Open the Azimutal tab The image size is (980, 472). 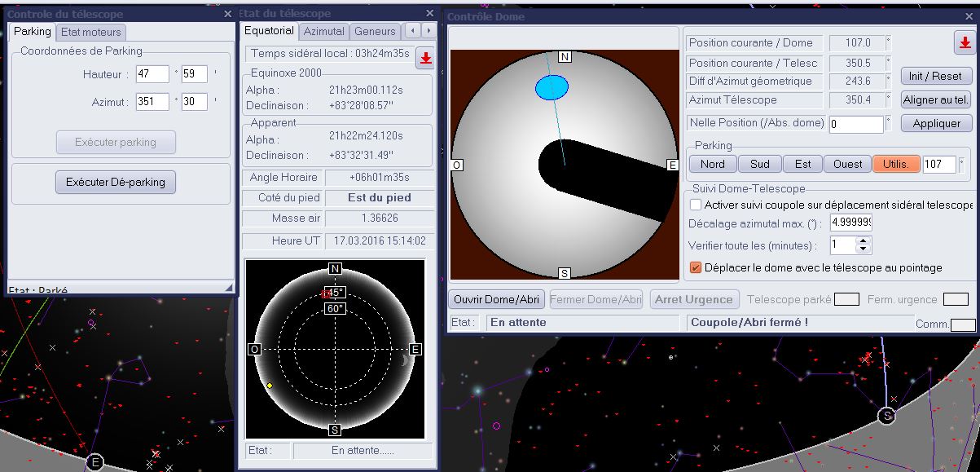[323, 31]
